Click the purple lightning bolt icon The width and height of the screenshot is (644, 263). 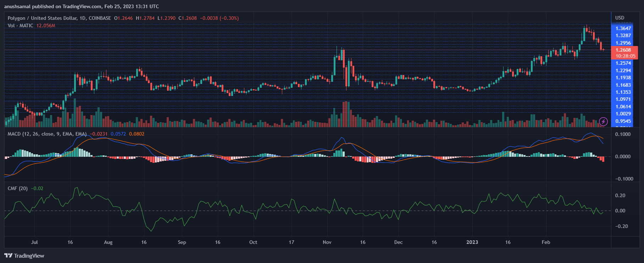click(x=603, y=122)
